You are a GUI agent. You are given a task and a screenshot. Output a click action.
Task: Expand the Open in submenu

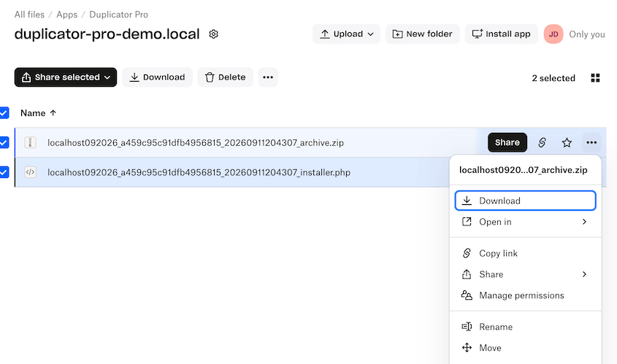click(x=525, y=222)
